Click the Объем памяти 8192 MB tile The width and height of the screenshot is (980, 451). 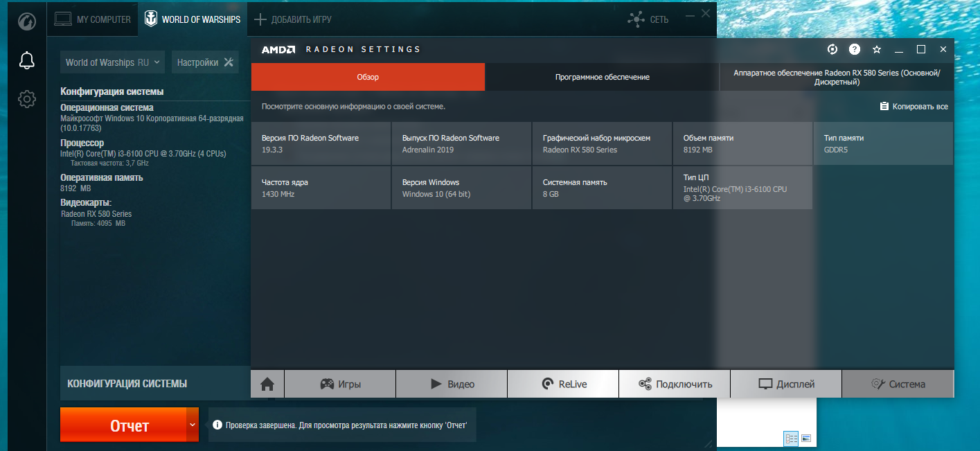click(743, 143)
